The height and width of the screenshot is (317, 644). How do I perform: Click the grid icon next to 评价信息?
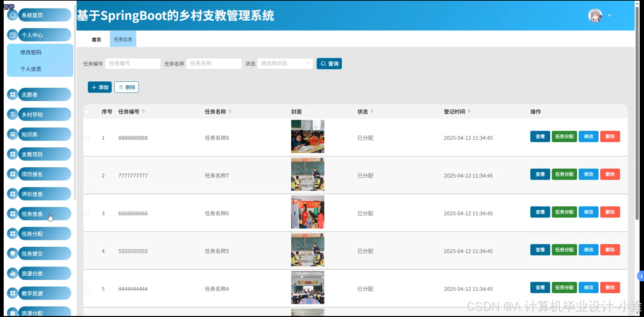[x=13, y=194]
